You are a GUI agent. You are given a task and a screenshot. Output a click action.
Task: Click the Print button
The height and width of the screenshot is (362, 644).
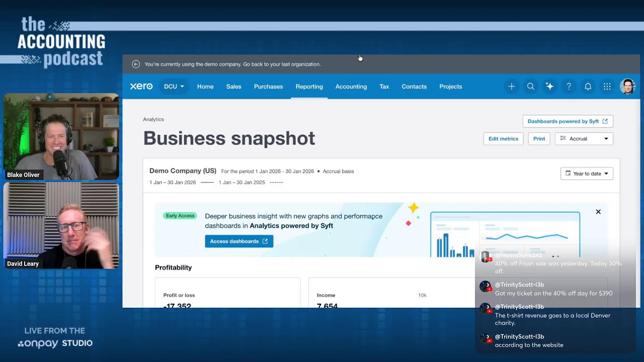click(539, 139)
